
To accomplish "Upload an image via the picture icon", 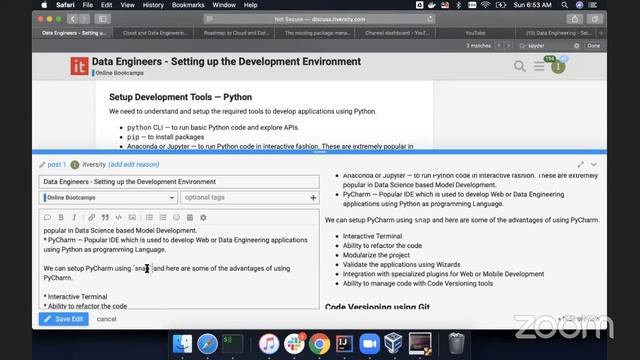I will (x=132, y=218).
